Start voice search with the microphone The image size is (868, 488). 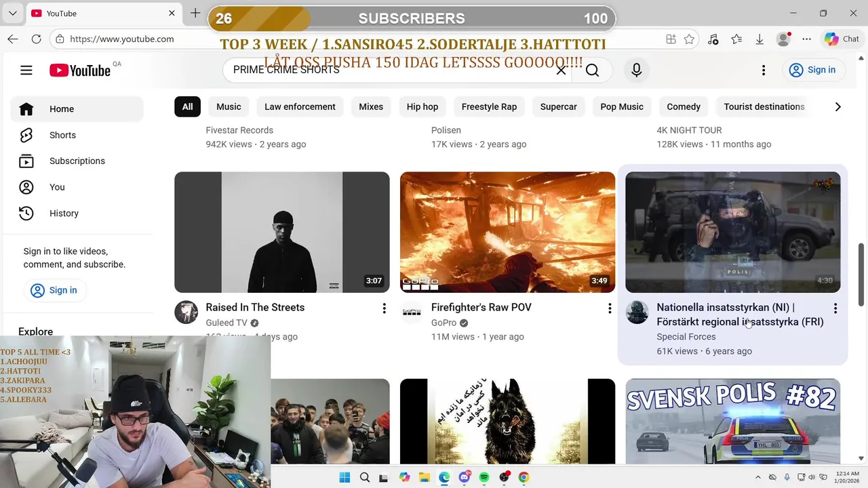click(636, 70)
